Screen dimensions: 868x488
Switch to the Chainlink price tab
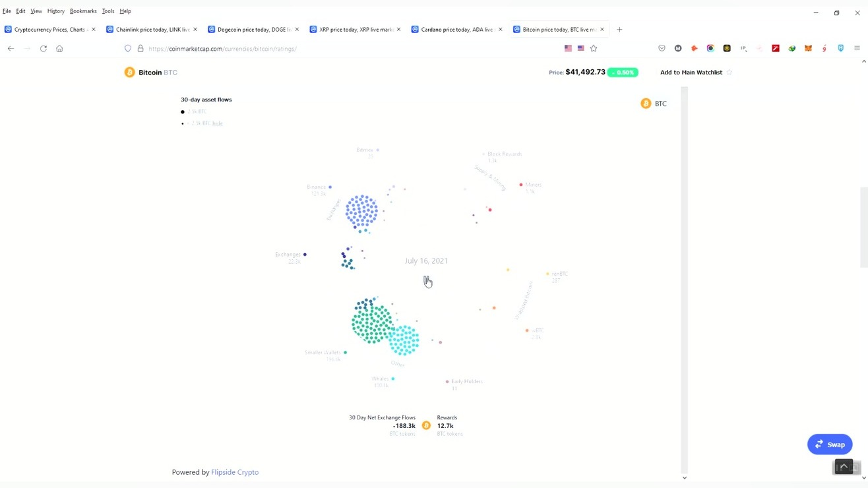click(x=152, y=30)
